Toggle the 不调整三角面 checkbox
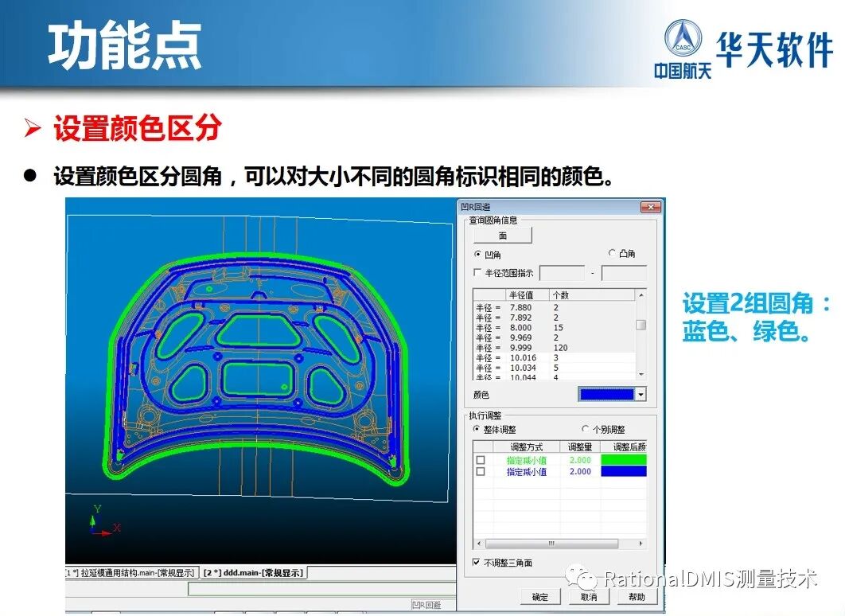The width and height of the screenshot is (845, 616). pos(475,561)
